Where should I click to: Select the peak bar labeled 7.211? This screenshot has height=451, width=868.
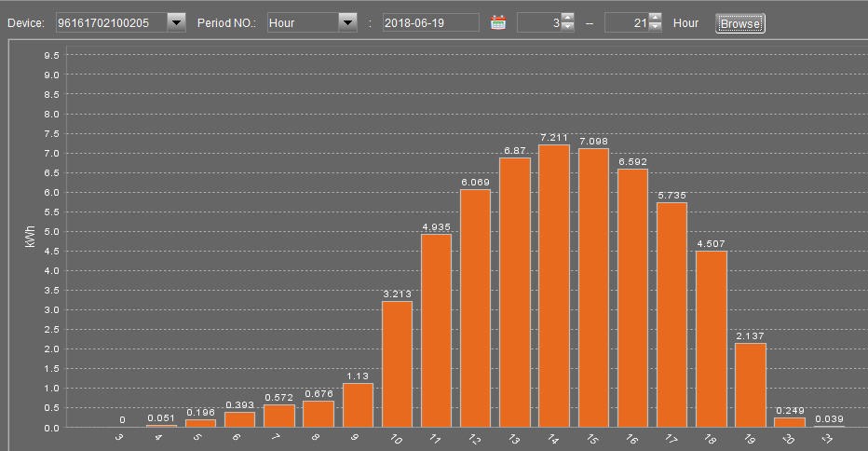[x=554, y=286]
